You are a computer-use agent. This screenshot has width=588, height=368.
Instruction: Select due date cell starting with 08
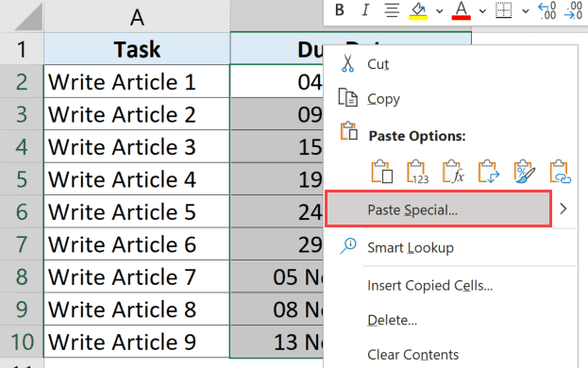(x=277, y=309)
